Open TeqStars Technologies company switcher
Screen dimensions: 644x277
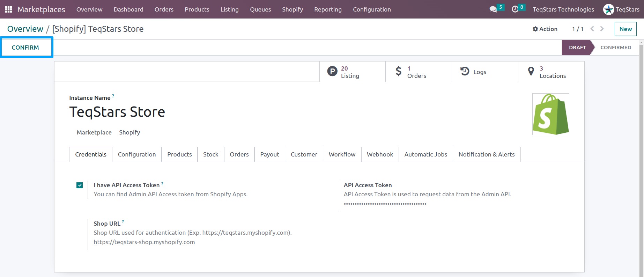pos(563,9)
